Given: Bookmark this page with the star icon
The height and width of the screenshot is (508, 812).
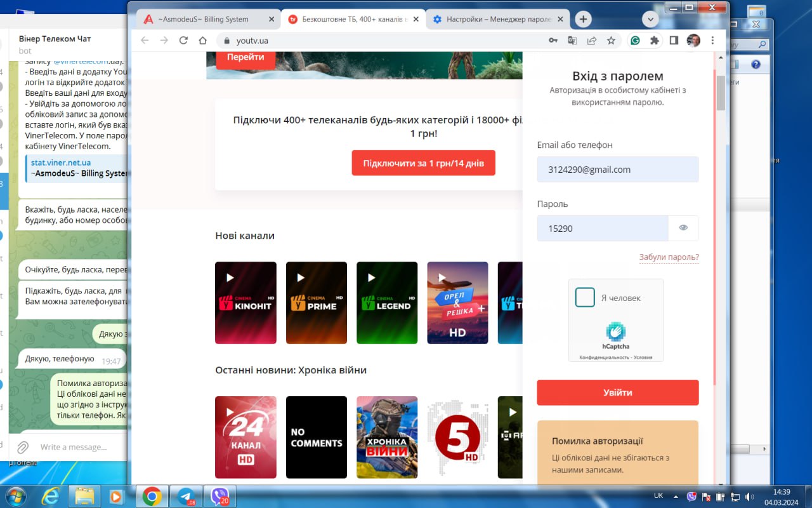Looking at the screenshot, I should click(x=611, y=40).
